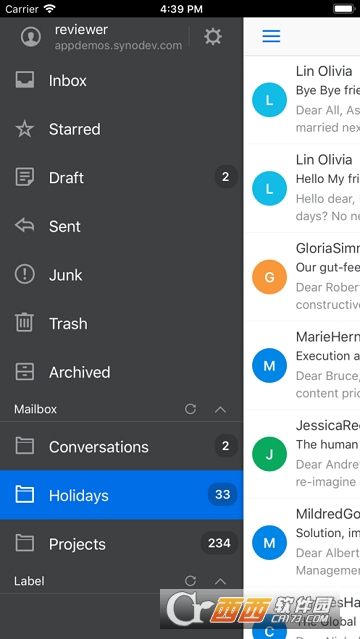Screen dimensions: 360x639
Task: Click the Archived drawer icon
Action: (25, 372)
